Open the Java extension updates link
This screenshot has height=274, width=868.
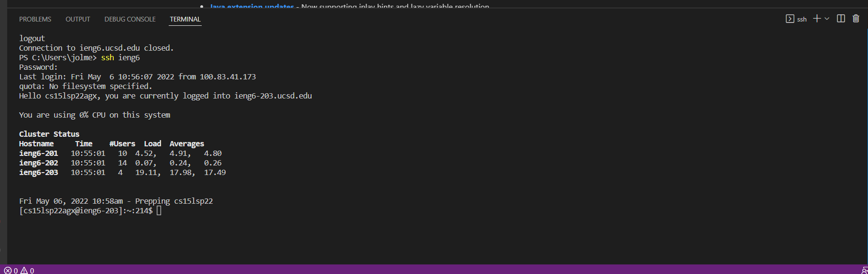point(252,5)
